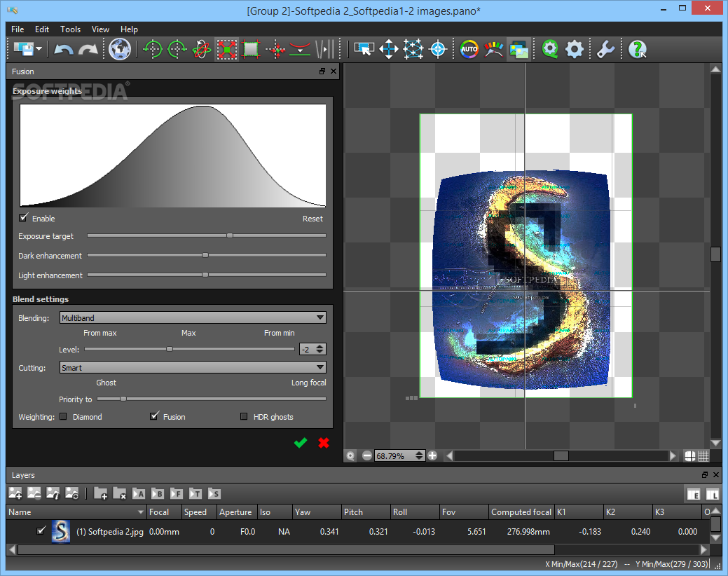Click the add image icon in Layers

click(15, 493)
